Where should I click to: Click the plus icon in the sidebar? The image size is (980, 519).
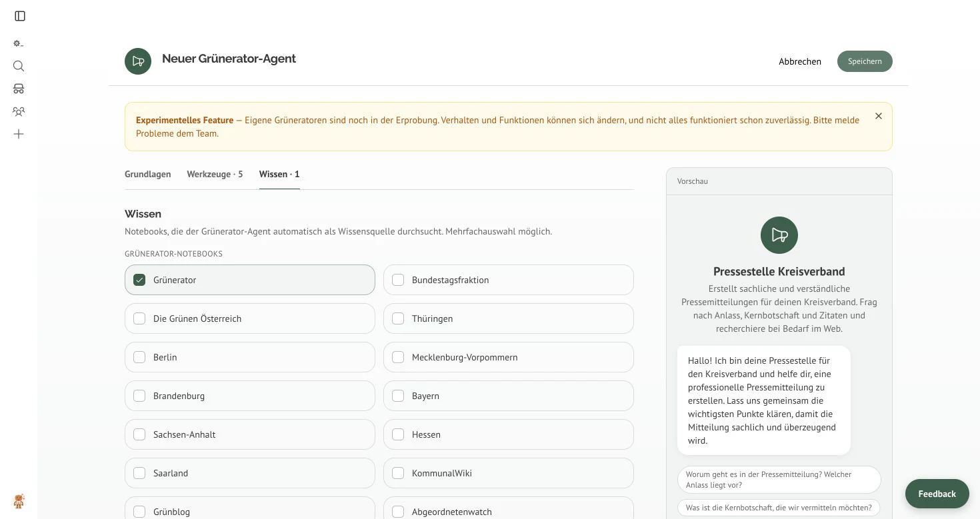point(19,134)
